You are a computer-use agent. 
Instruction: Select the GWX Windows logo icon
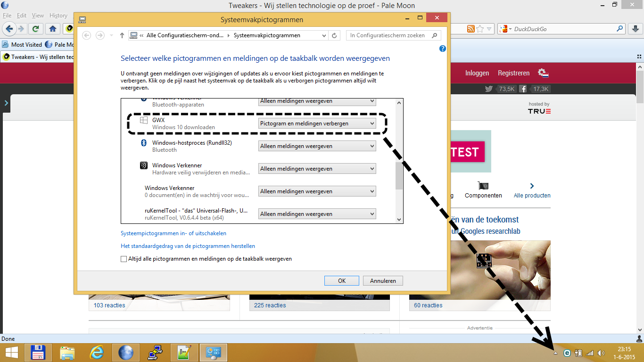coord(144,121)
